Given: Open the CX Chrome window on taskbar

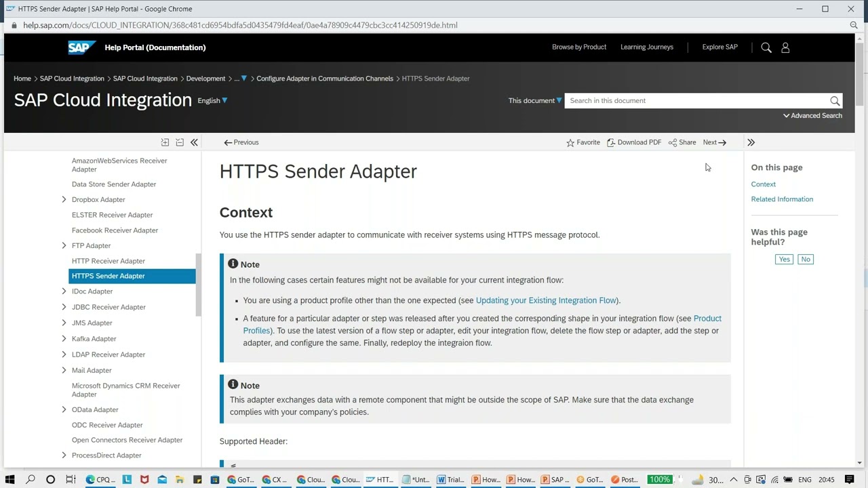Looking at the screenshot, I should point(275,480).
